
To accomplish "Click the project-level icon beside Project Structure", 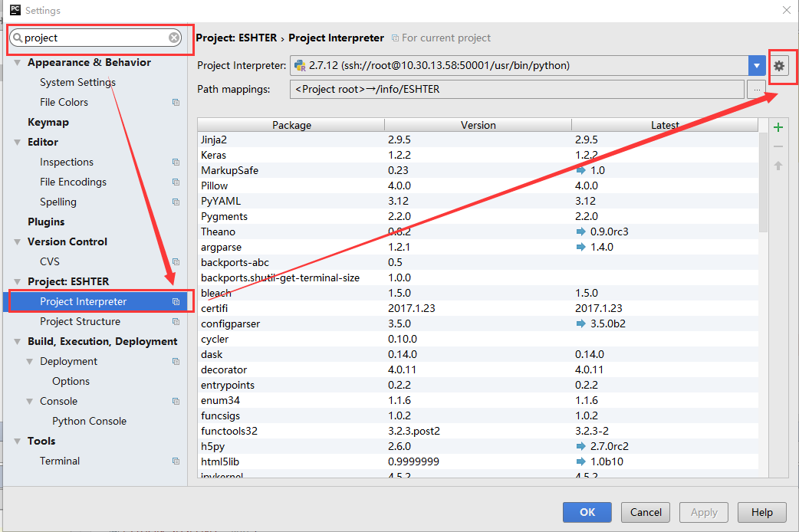I will coord(176,321).
